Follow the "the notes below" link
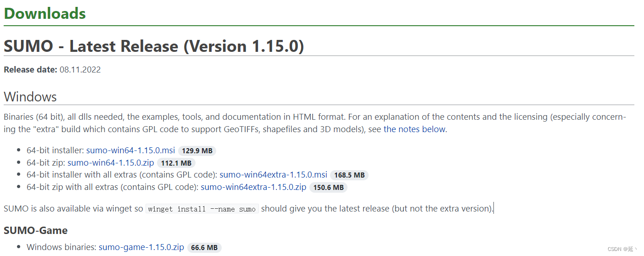This screenshot has height=256, width=644. (x=414, y=129)
